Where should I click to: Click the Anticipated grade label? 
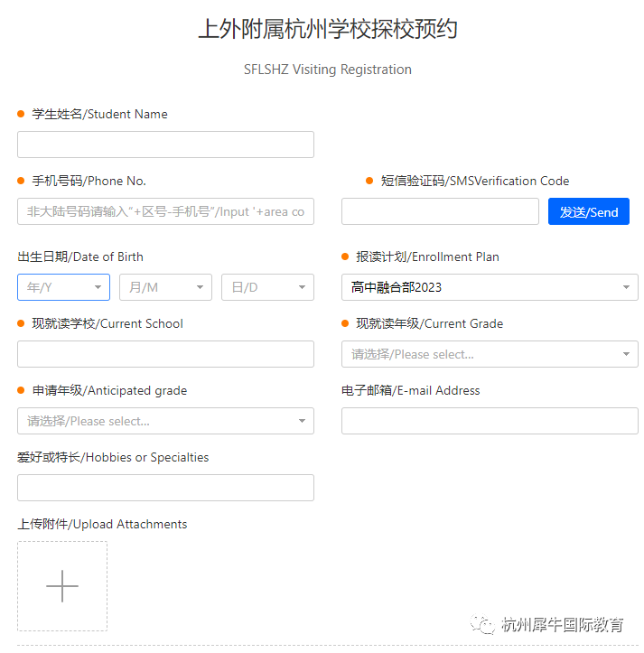pos(109,390)
